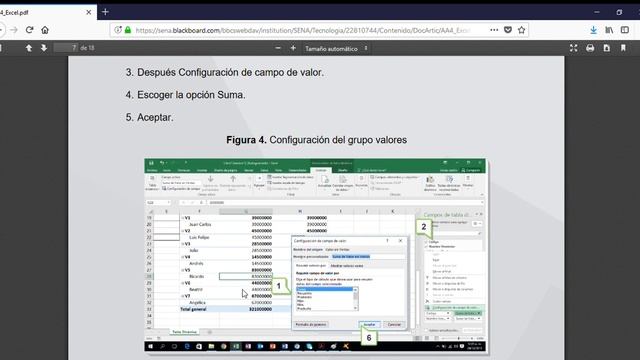Go to previous PDF page

coord(29,48)
